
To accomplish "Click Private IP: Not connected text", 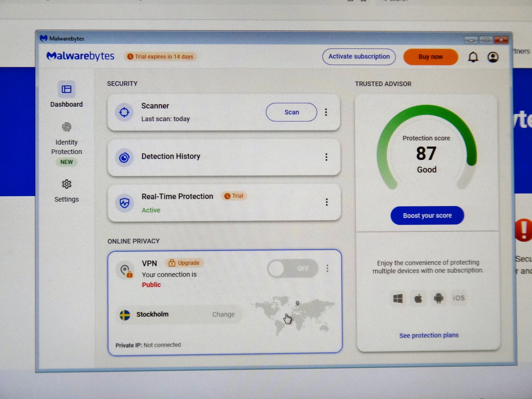I will [x=148, y=345].
